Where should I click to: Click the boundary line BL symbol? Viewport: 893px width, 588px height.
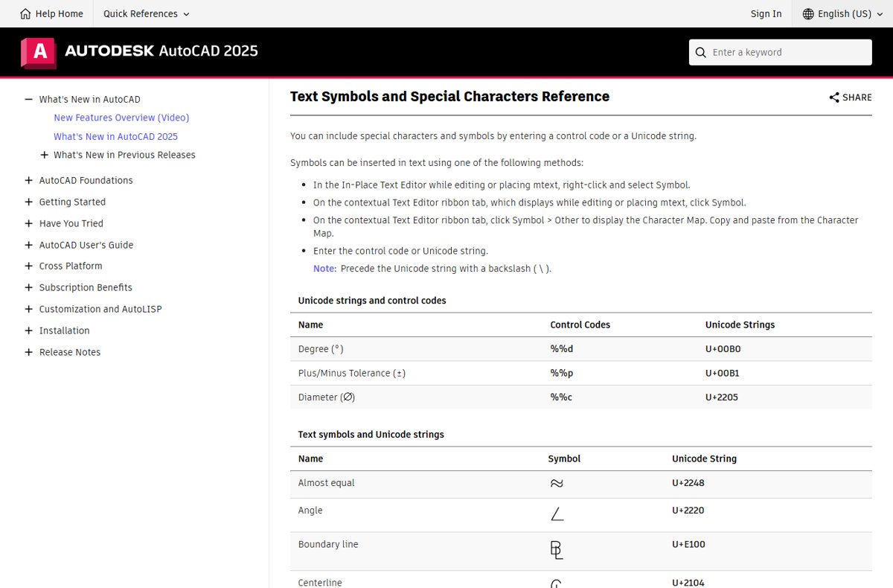point(557,550)
